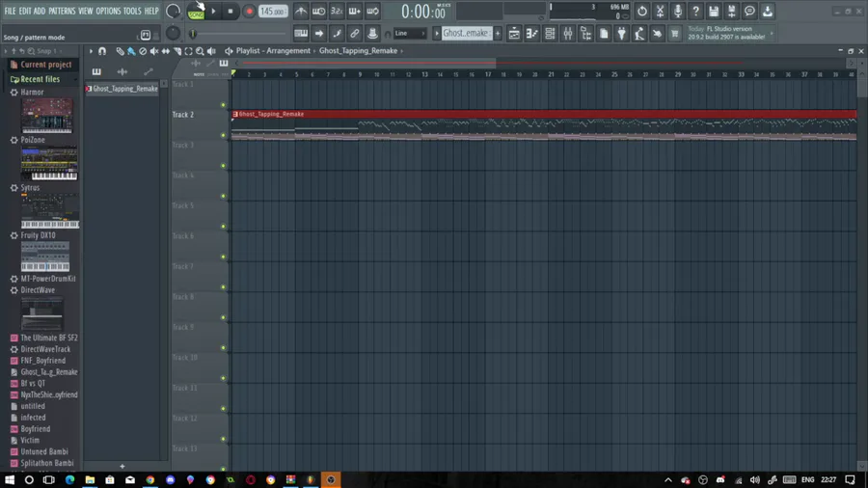The width and height of the screenshot is (868, 488).
Task: Select the paint brush tool in playlist
Action: pos(131,51)
